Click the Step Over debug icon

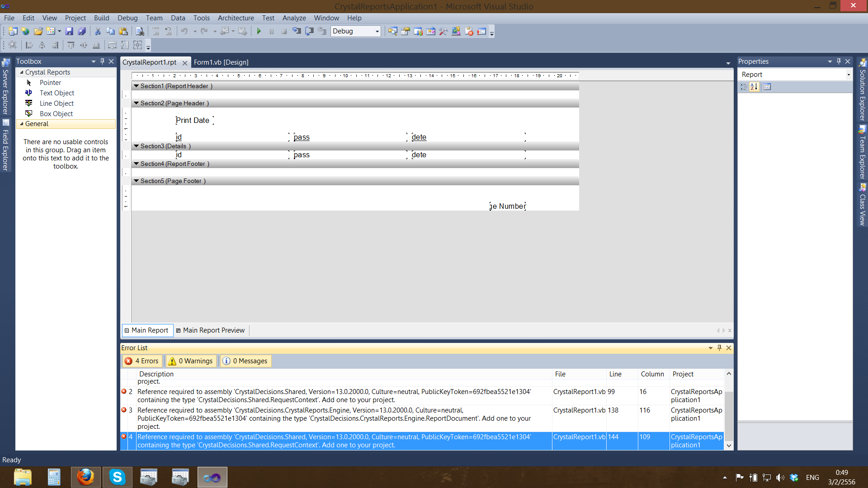pos(309,31)
